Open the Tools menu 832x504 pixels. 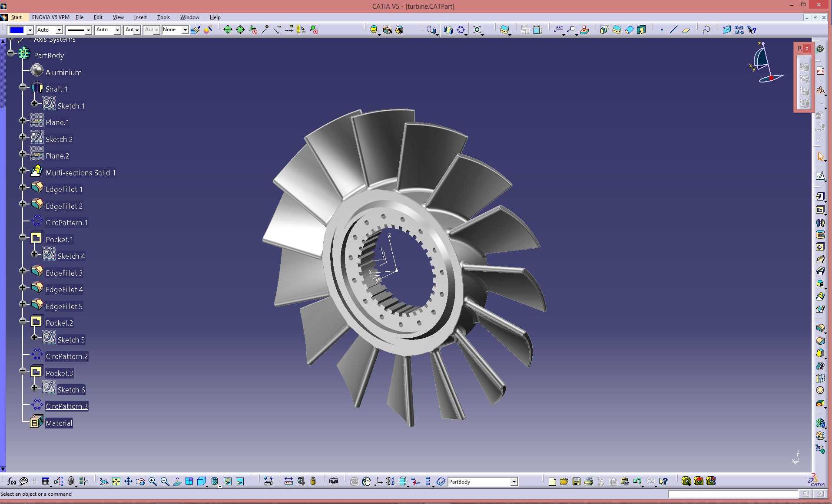coord(163,17)
